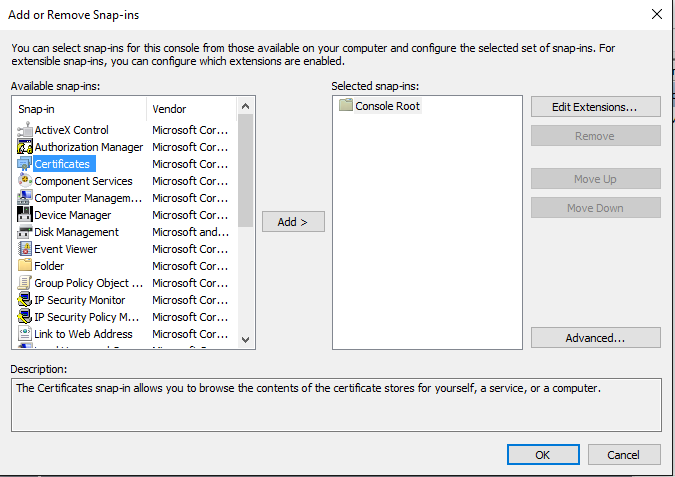This screenshot has height=477, width=675.
Task: Select the ActiveX Control snap-in icon
Action: (x=25, y=130)
